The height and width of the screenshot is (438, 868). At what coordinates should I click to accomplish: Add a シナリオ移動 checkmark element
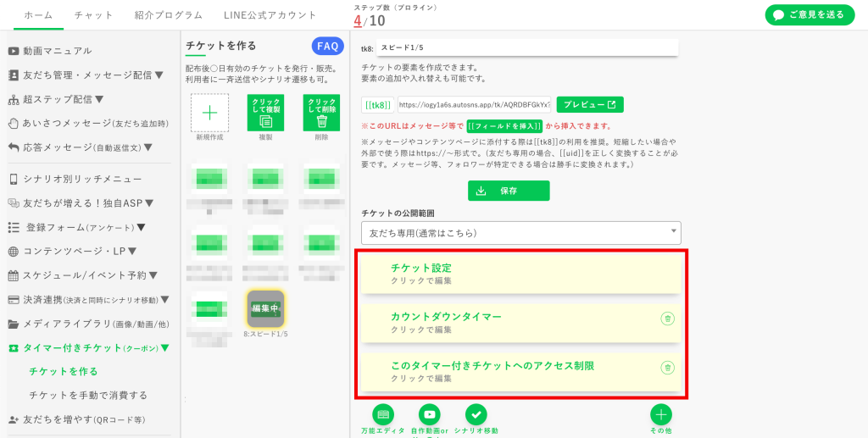pos(476,414)
